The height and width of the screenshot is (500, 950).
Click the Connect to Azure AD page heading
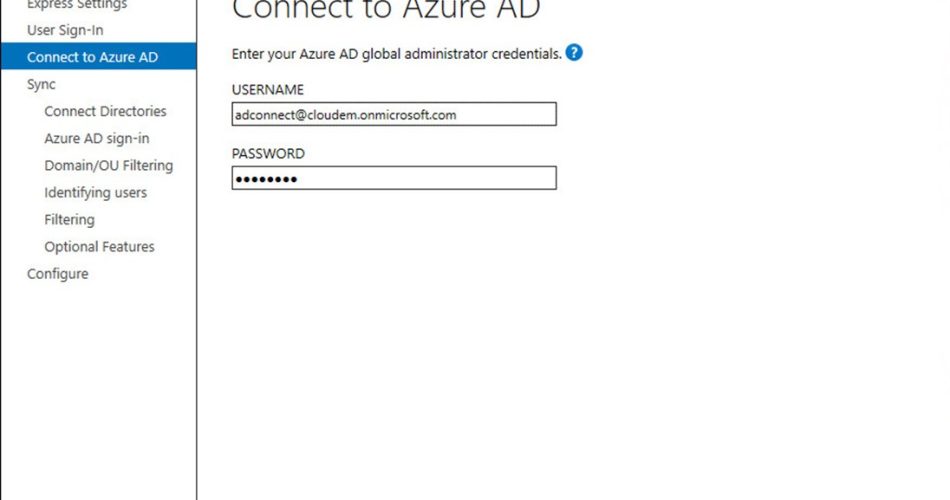click(x=386, y=10)
